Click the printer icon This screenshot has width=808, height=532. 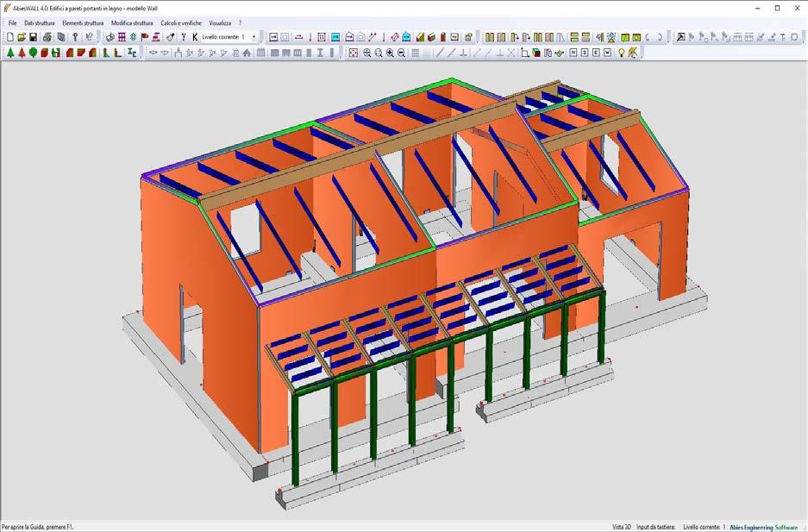pos(47,37)
